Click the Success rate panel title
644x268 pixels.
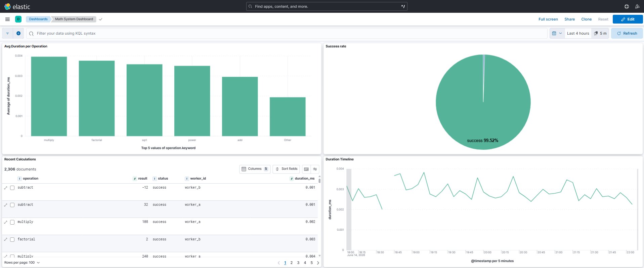[336, 46]
